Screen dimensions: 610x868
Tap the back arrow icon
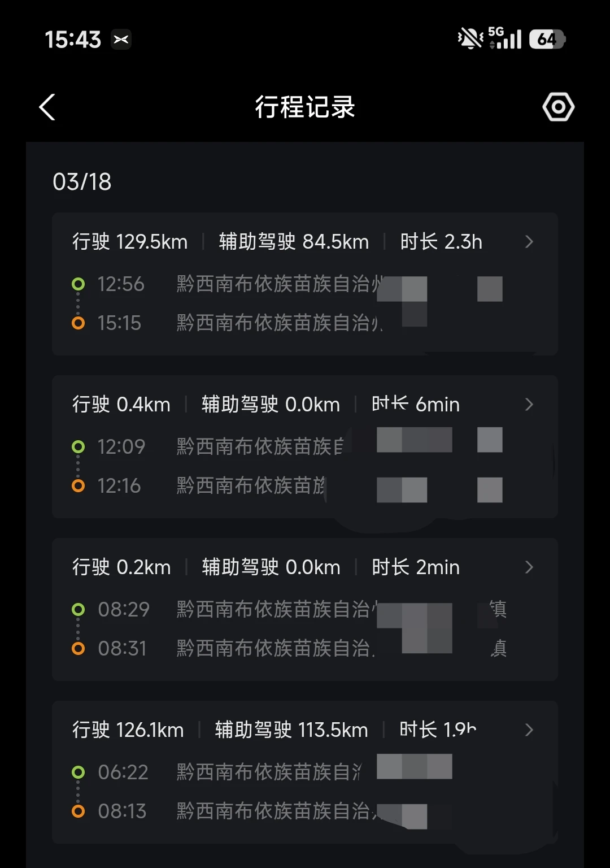tap(47, 107)
